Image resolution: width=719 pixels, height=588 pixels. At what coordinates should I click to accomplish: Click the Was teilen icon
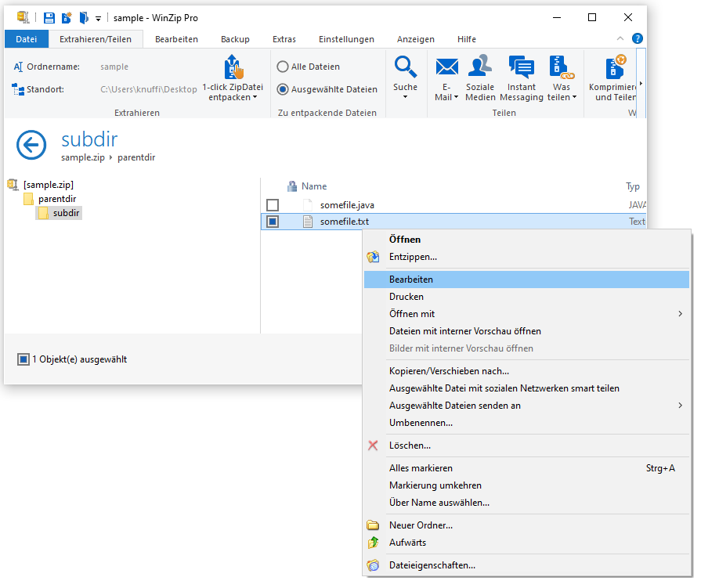(x=562, y=67)
